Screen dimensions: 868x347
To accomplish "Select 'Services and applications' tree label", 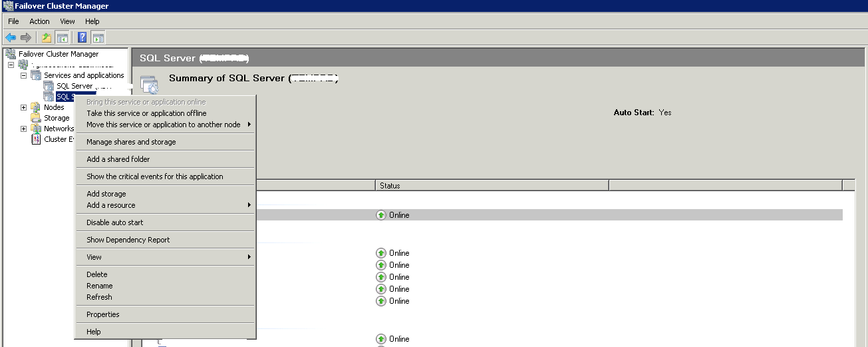I will [x=84, y=75].
